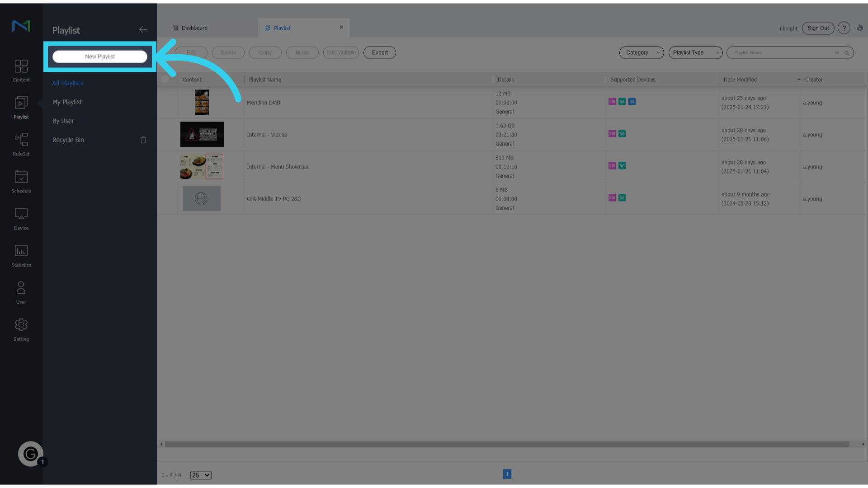
Task: Open the Device management icon
Action: (x=21, y=218)
